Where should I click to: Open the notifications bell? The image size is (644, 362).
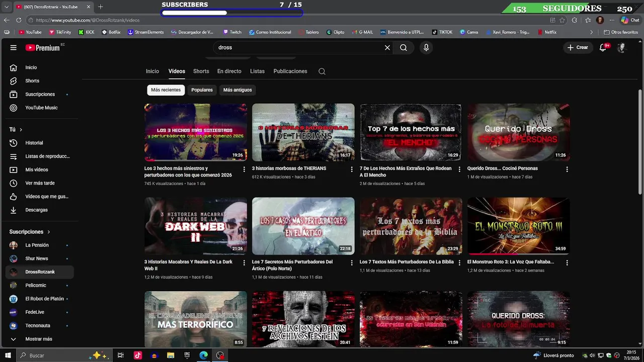click(x=603, y=47)
